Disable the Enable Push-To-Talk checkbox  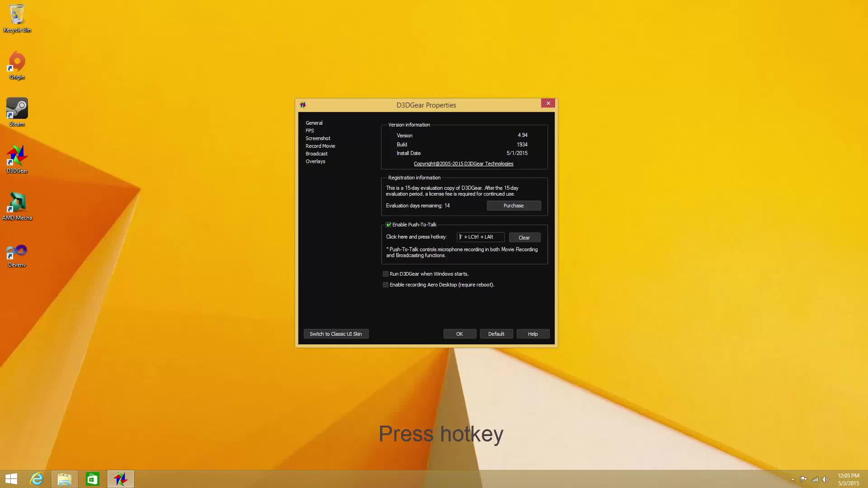pos(388,225)
